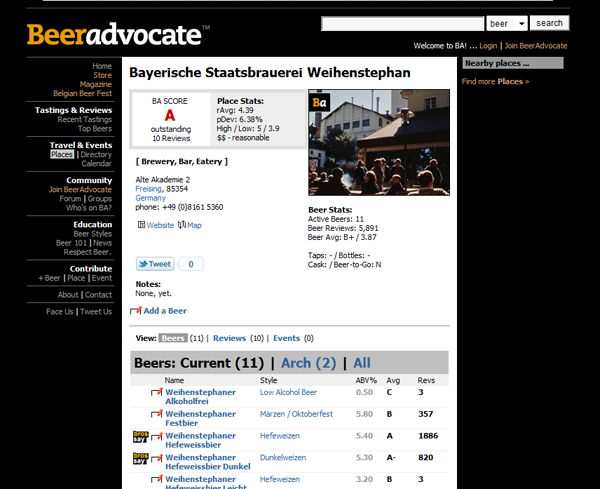The width and height of the screenshot is (600, 489).
Task: Click the bros say badge beside Weihenstephaner Hefeweissbier
Action: tap(140, 437)
